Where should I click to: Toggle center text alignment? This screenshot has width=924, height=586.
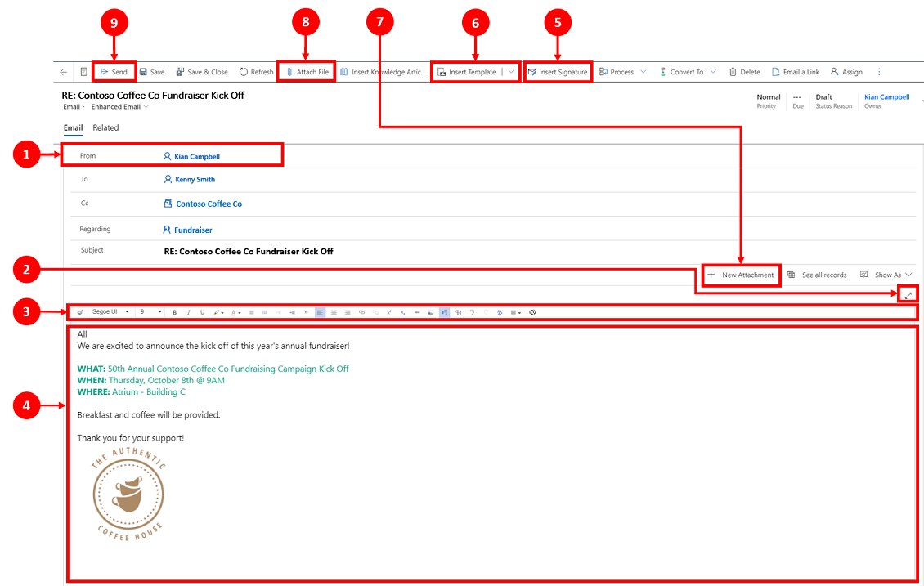(x=334, y=312)
